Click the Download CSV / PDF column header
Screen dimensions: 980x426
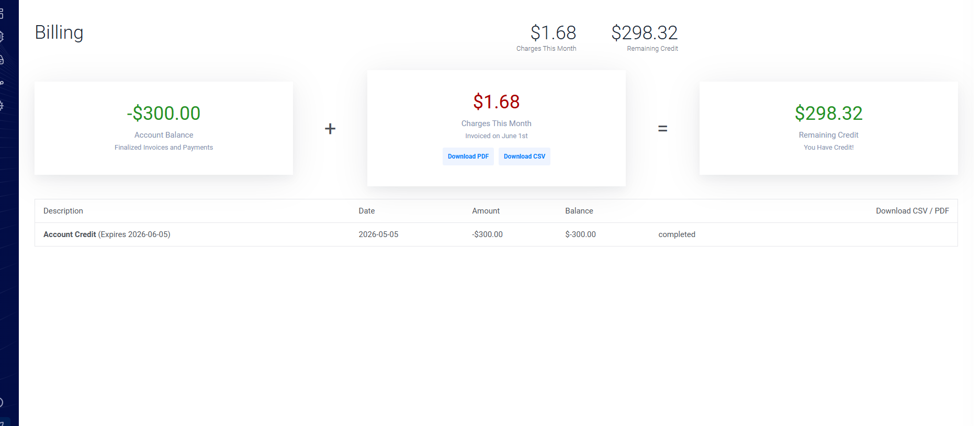[x=913, y=211]
